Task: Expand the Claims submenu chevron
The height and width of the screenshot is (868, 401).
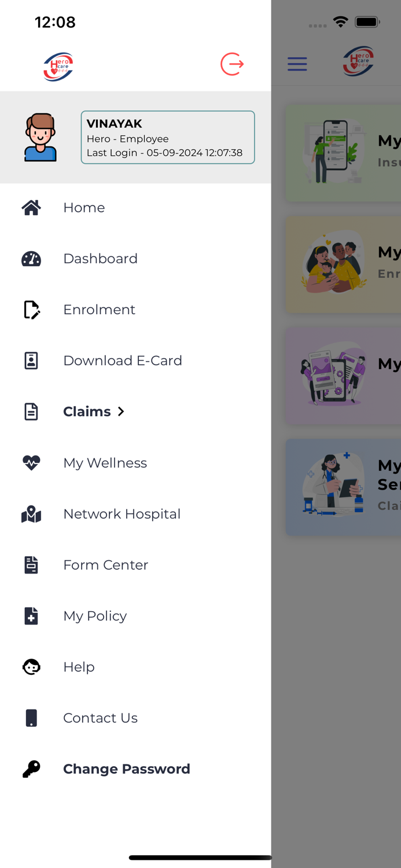Action: pos(121,411)
